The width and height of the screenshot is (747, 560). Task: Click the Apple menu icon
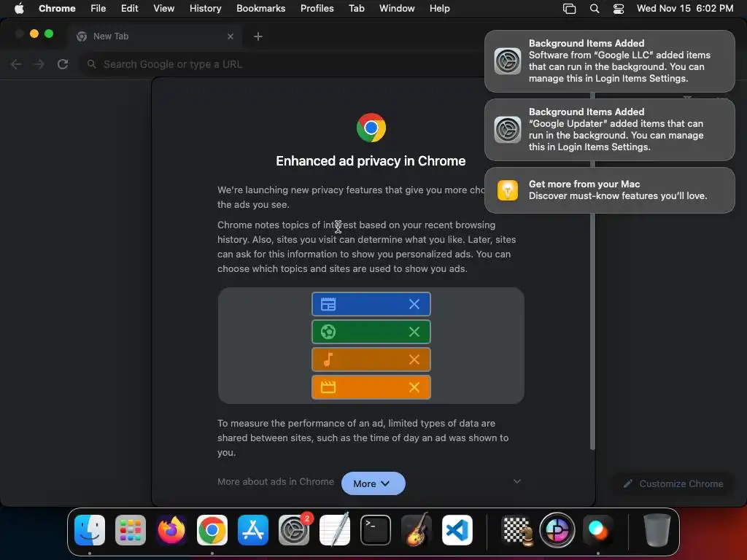click(19, 8)
